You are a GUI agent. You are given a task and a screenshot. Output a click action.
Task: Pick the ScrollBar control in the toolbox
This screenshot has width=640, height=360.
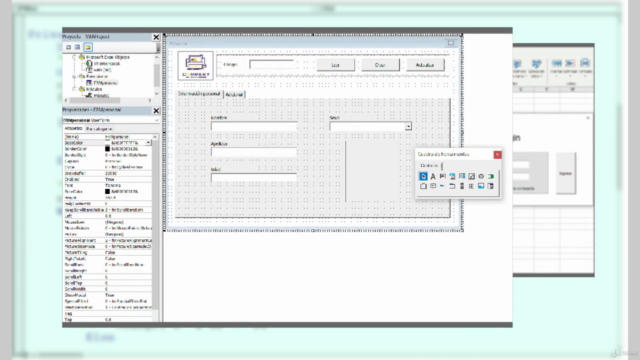(462, 186)
